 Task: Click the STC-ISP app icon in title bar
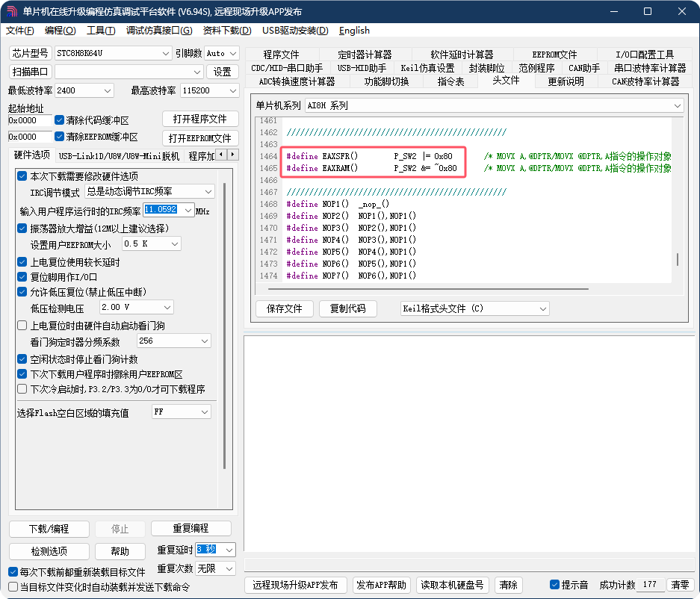point(12,11)
